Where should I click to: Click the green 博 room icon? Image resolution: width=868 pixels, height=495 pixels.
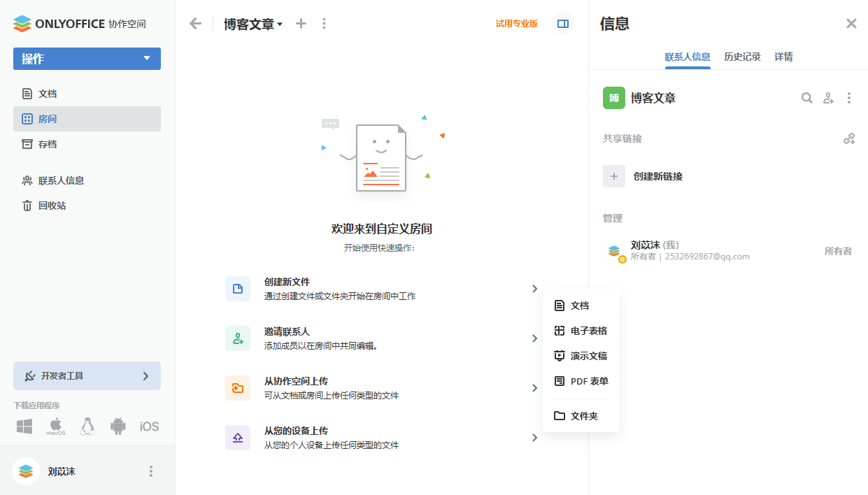614,98
